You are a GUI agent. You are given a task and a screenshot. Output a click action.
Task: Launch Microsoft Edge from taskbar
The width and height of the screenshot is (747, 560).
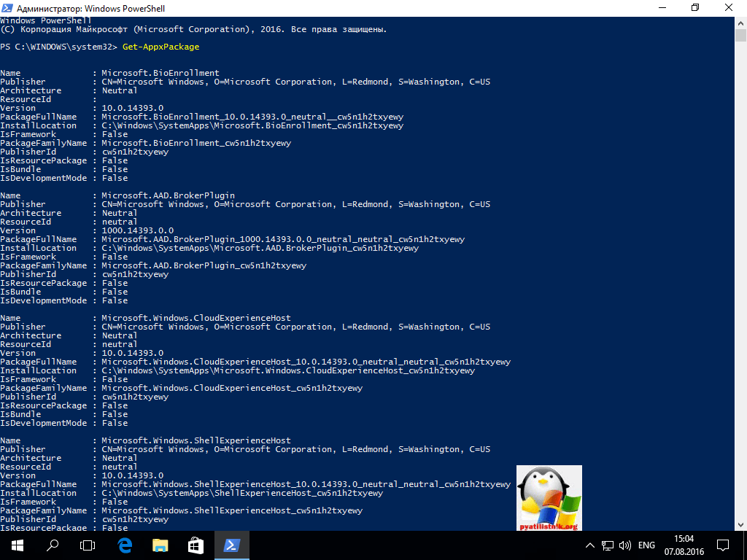pos(124,545)
